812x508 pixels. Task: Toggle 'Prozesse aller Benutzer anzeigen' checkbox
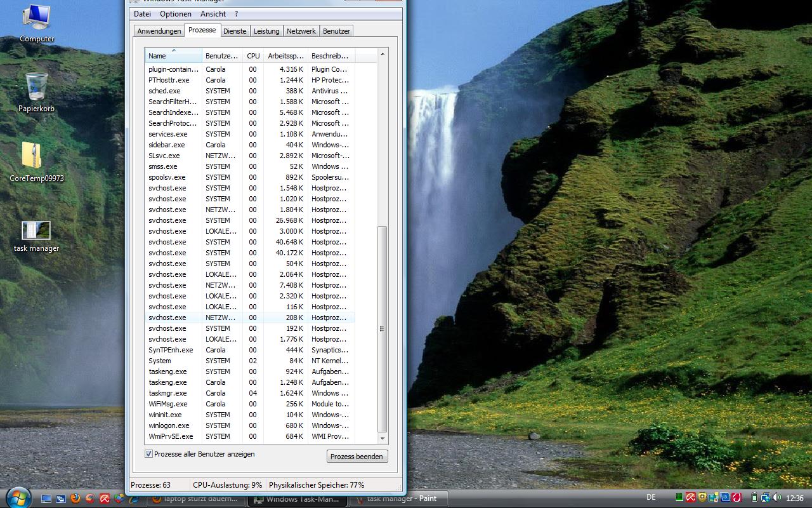[x=148, y=454]
